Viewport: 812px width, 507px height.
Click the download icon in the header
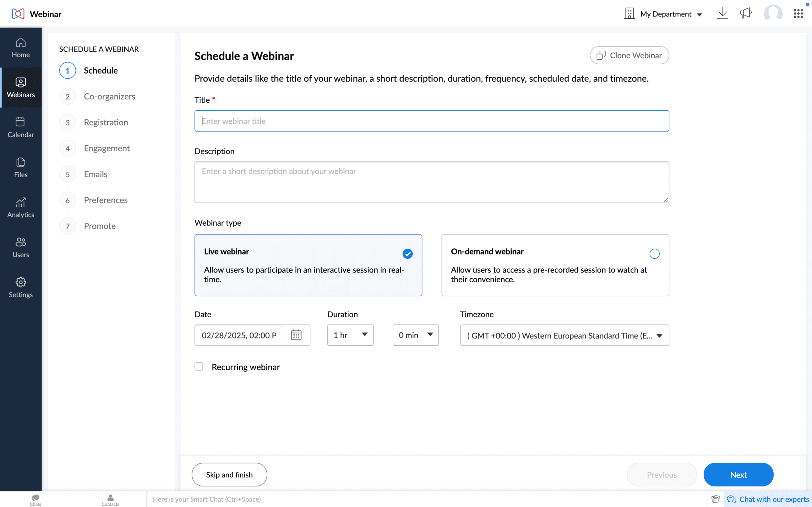(722, 13)
